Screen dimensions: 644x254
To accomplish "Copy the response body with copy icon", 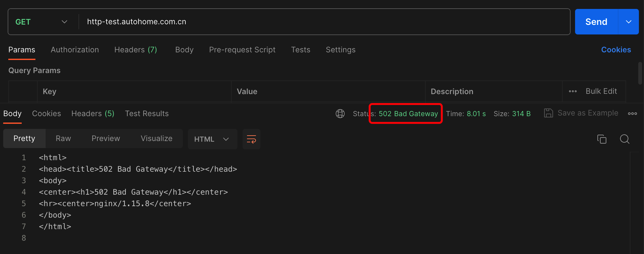I will [602, 139].
